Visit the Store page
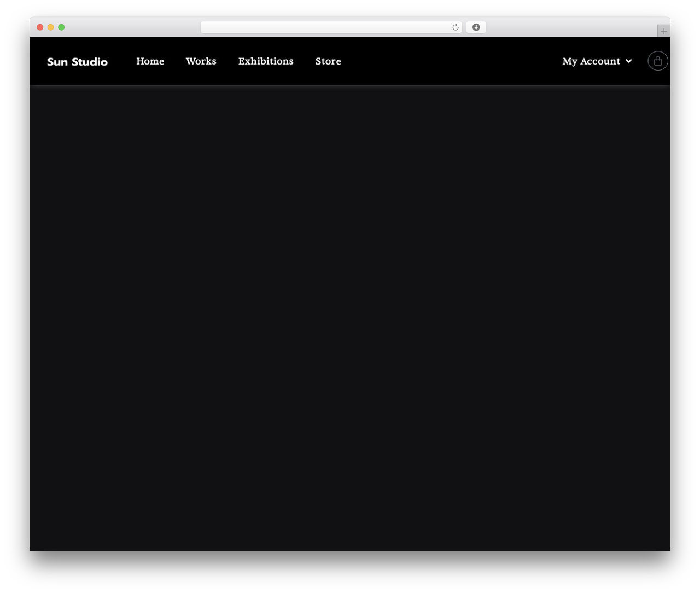The image size is (700, 593). [328, 61]
